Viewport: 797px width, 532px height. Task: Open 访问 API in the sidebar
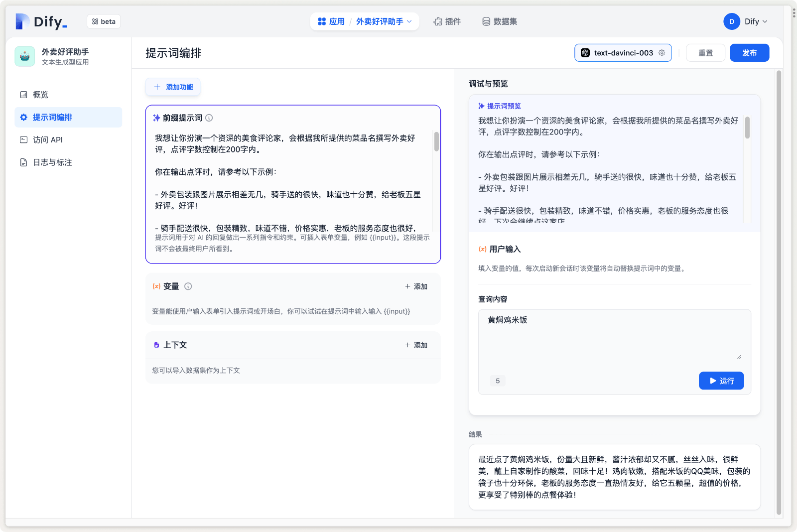click(x=47, y=140)
